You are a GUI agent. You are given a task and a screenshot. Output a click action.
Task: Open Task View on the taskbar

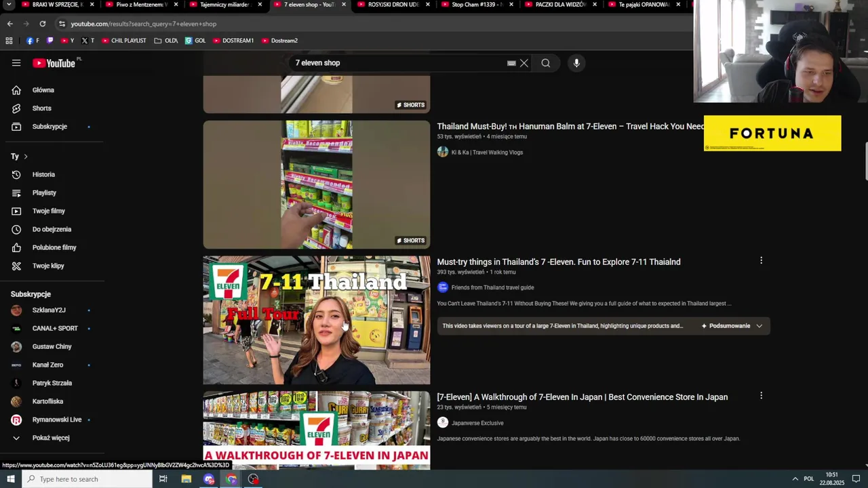(163, 479)
